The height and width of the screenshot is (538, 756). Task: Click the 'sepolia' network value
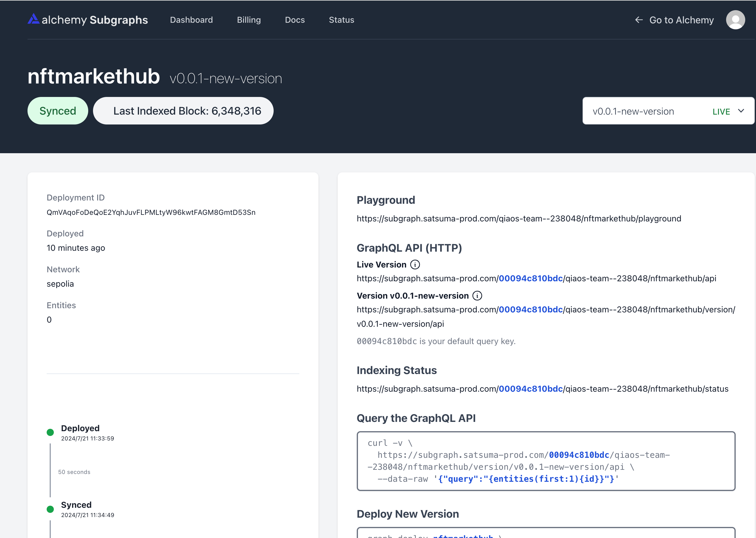(x=60, y=284)
